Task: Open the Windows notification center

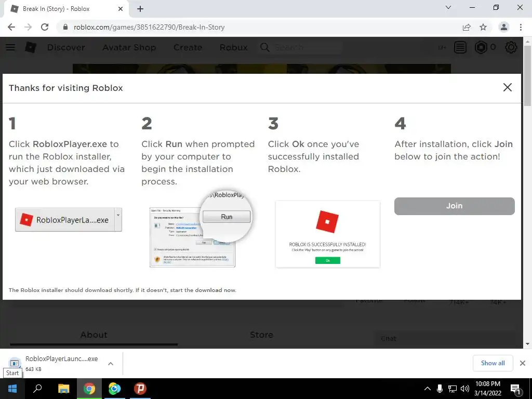Action: point(516,389)
